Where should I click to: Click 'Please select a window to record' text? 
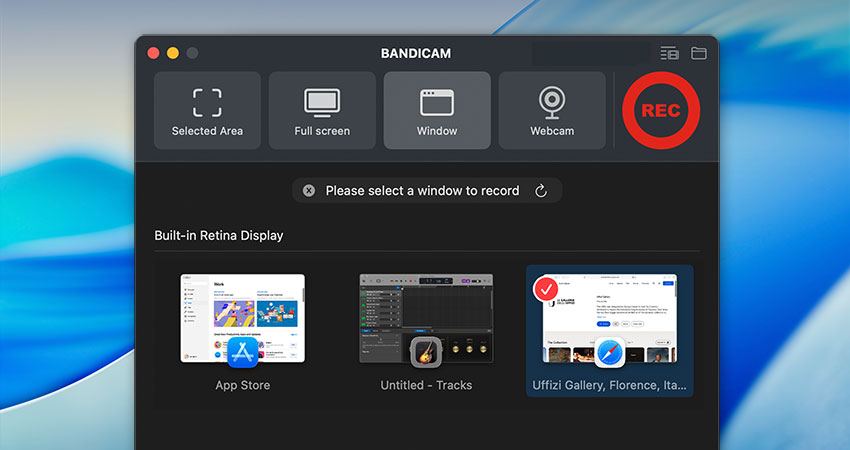coord(422,191)
